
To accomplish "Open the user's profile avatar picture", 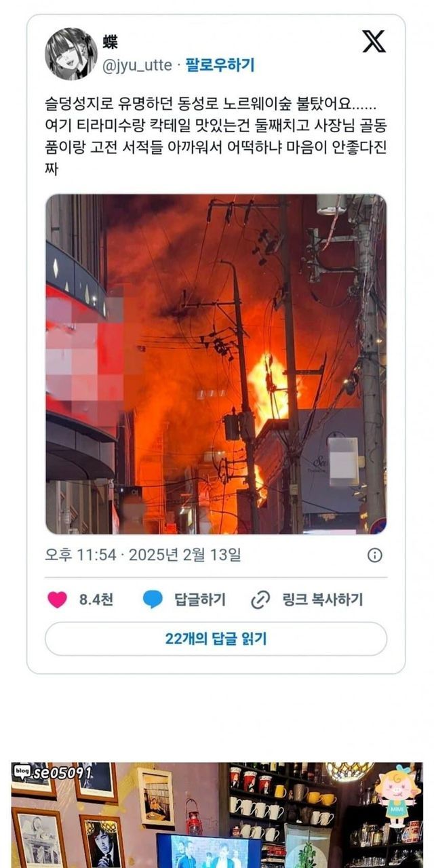I will click(x=71, y=54).
